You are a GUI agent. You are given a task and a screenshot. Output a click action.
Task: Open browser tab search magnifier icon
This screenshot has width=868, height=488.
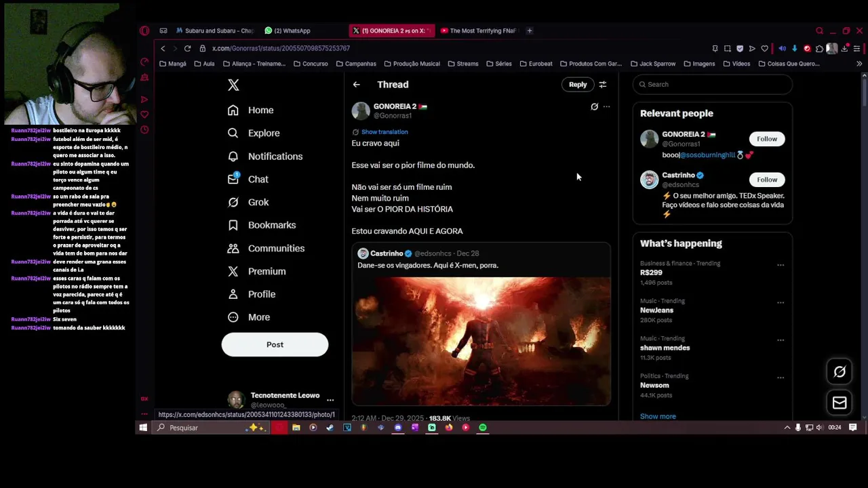pyautogui.click(x=820, y=30)
